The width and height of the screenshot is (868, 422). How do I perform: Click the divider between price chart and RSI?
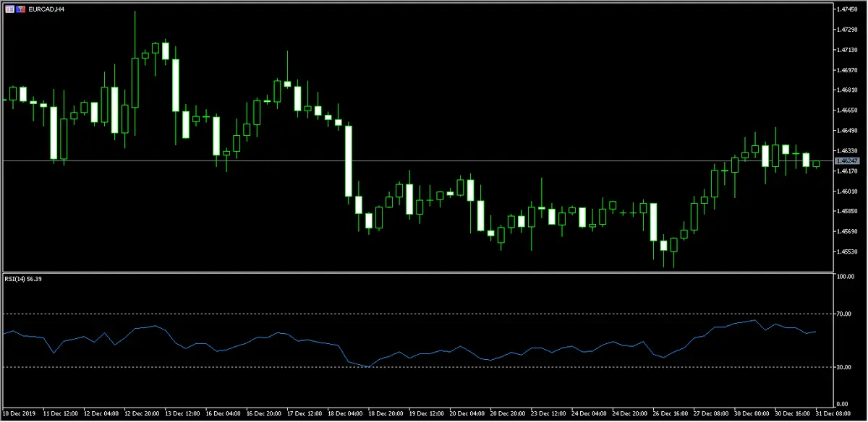[417, 272]
